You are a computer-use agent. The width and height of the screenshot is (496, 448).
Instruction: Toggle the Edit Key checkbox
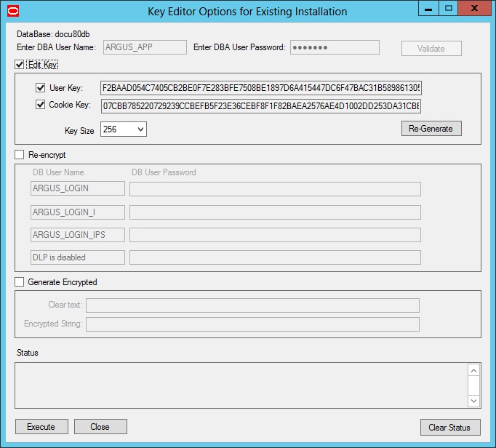click(20, 65)
